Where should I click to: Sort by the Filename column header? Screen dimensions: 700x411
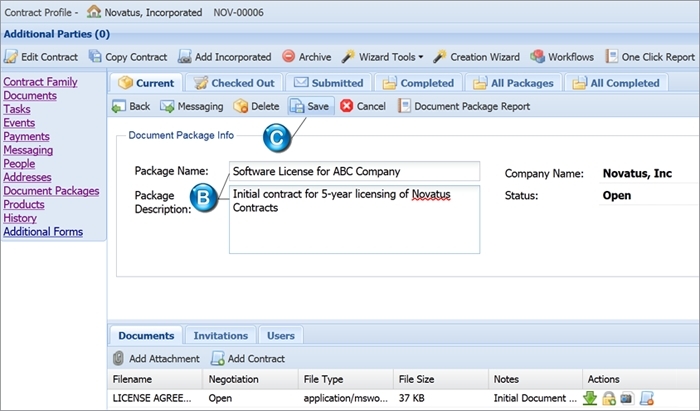coord(155,379)
